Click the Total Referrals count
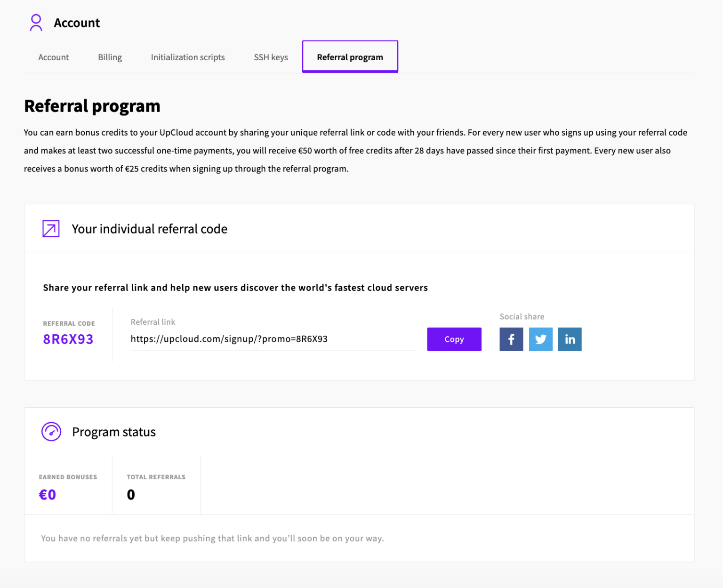This screenshot has width=723, height=588. [131, 494]
